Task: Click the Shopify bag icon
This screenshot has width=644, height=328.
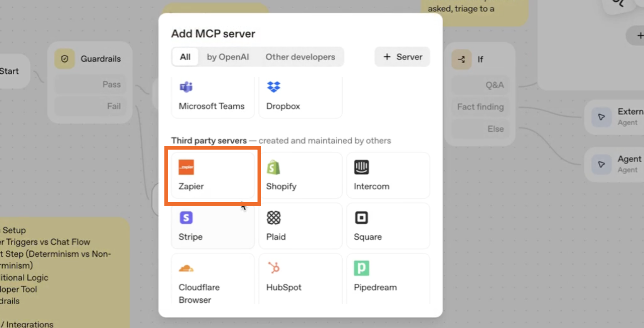Action: click(274, 167)
